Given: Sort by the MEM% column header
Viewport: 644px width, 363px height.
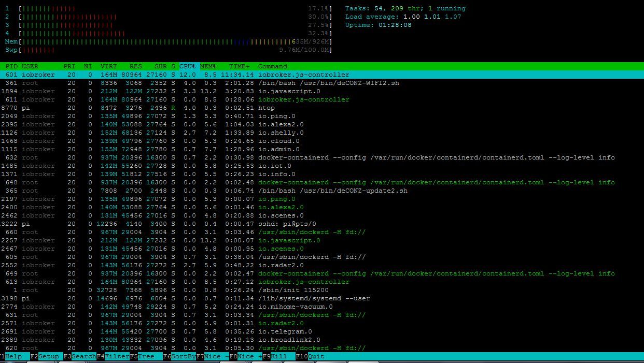Looking at the screenshot, I should coord(208,66).
